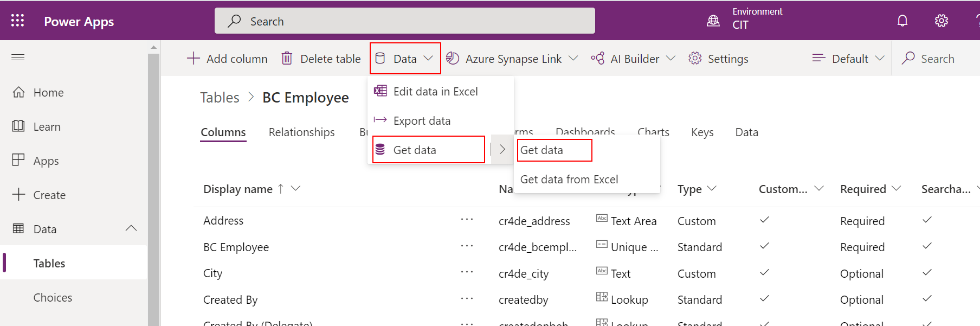Click the Home icon in sidebar
This screenshot has width=980, height=326.
pos(18,92)
